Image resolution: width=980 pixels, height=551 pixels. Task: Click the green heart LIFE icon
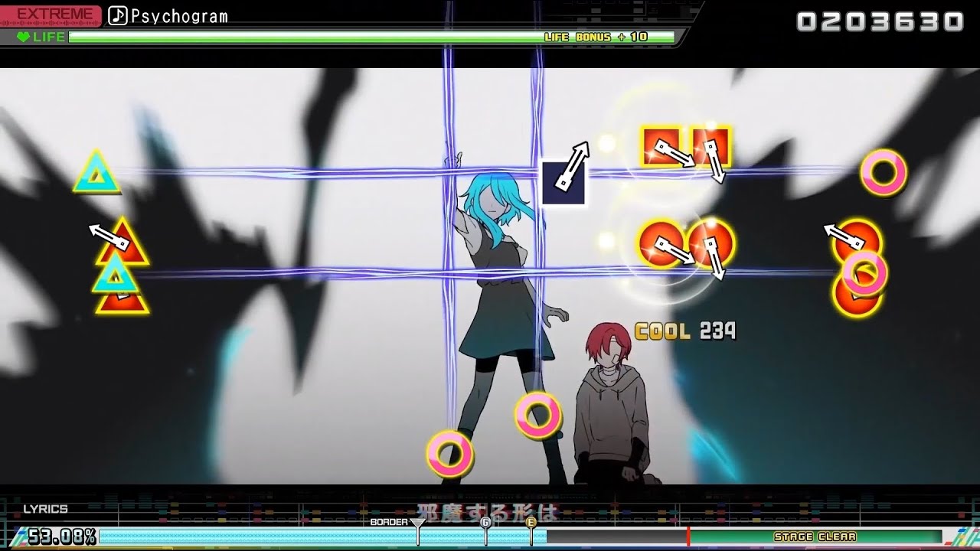point(24,37)
